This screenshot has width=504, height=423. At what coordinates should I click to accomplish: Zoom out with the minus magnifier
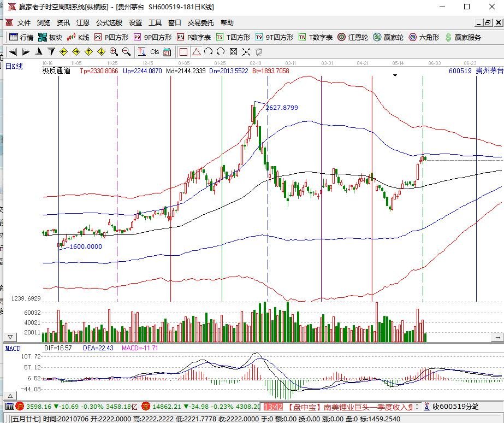click(x=126, y=52)
